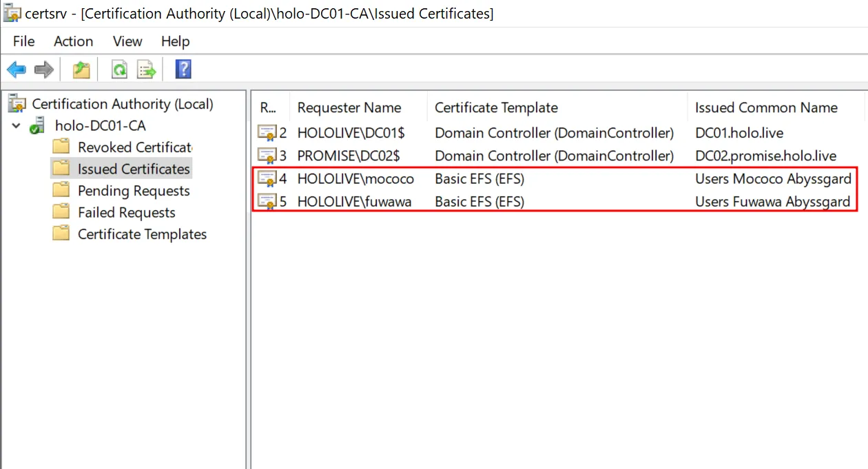This screenshot has height=469, width=868.
Task: Open the Action menu
Action: click(73, 41)
